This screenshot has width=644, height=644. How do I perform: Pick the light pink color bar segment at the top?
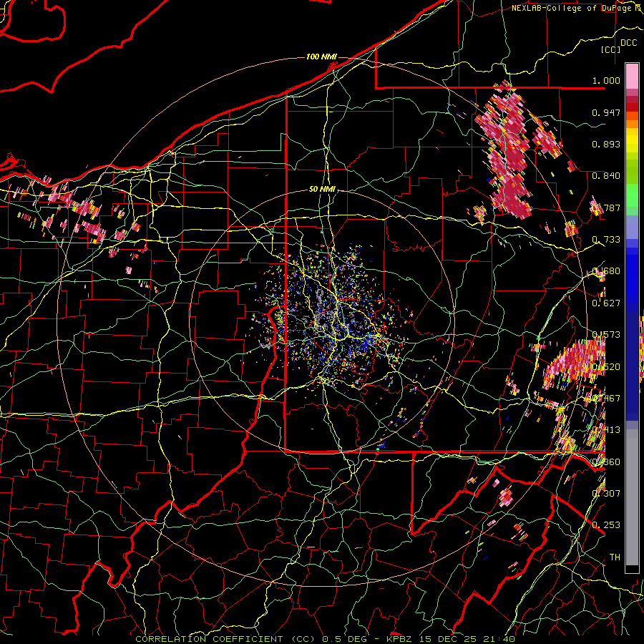[x=632, y=76]
